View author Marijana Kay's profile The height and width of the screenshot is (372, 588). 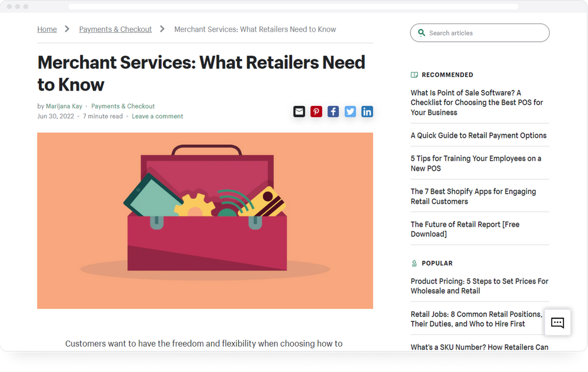[x=64, y=106]
